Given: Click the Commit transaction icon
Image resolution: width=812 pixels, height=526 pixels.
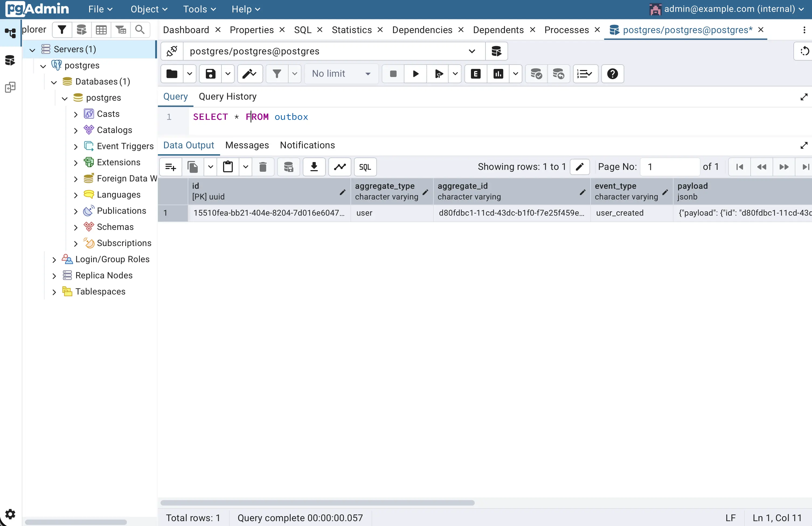Looking at the screenshot, I should coord(536,74).
